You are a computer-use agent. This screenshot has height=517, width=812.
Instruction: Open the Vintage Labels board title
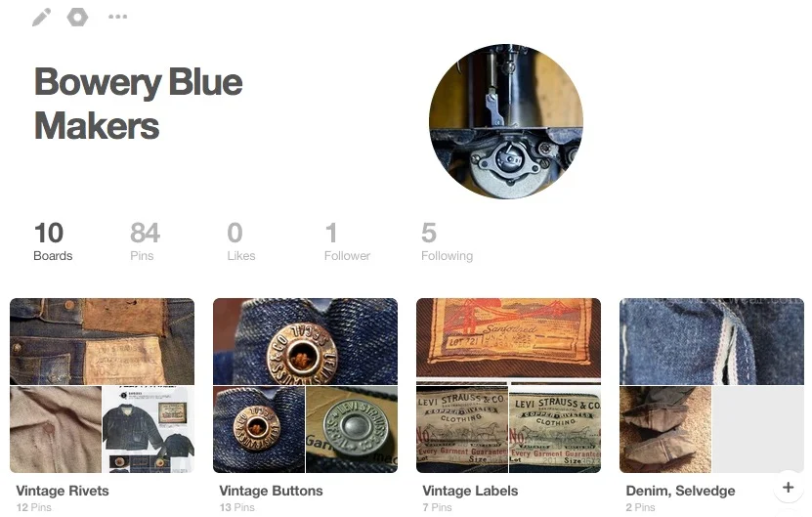(470, 491)
